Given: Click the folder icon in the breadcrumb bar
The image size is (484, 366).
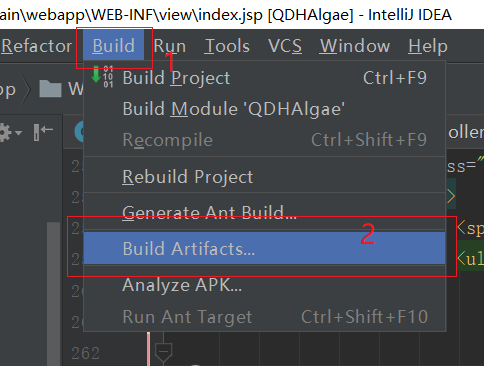Looking at the screenshot, I should [x=50, y=89].
